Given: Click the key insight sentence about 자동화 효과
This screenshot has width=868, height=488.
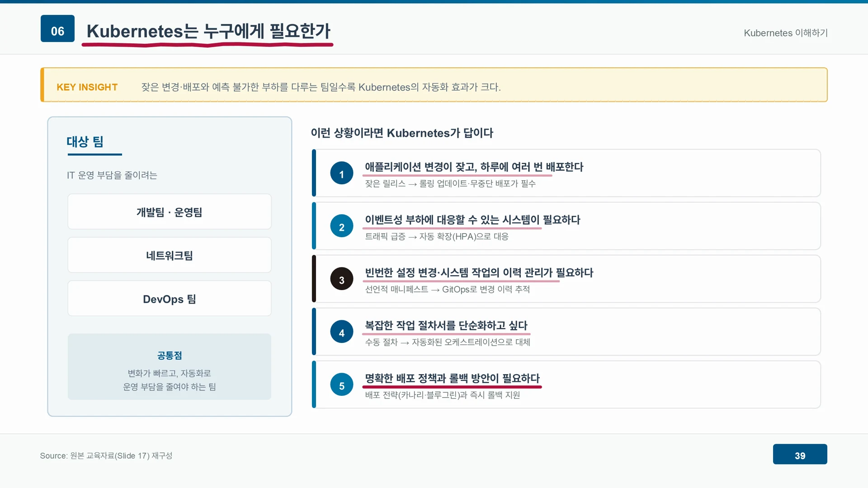Looking at the screenshot, I should click(321, 87).
